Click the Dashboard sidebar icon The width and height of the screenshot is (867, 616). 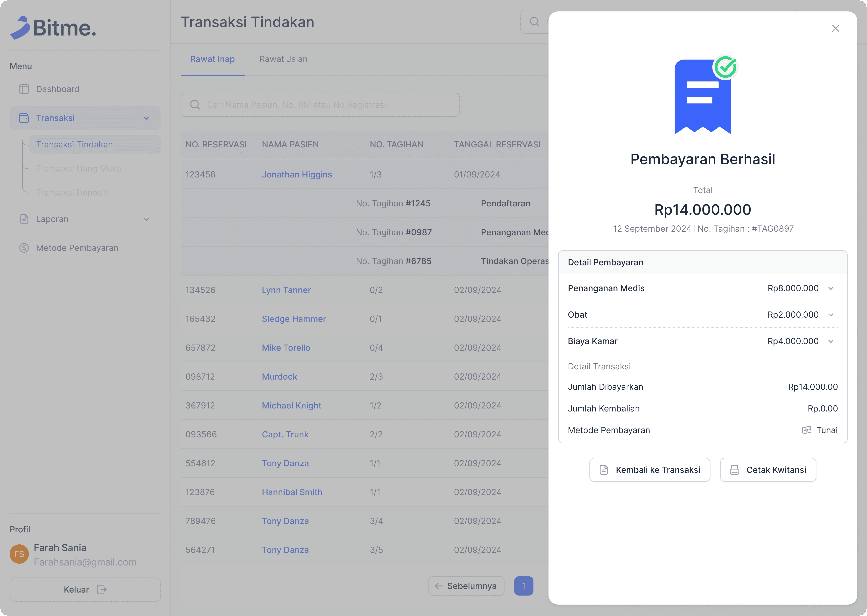pyautogui.click(x=24, y=89)
